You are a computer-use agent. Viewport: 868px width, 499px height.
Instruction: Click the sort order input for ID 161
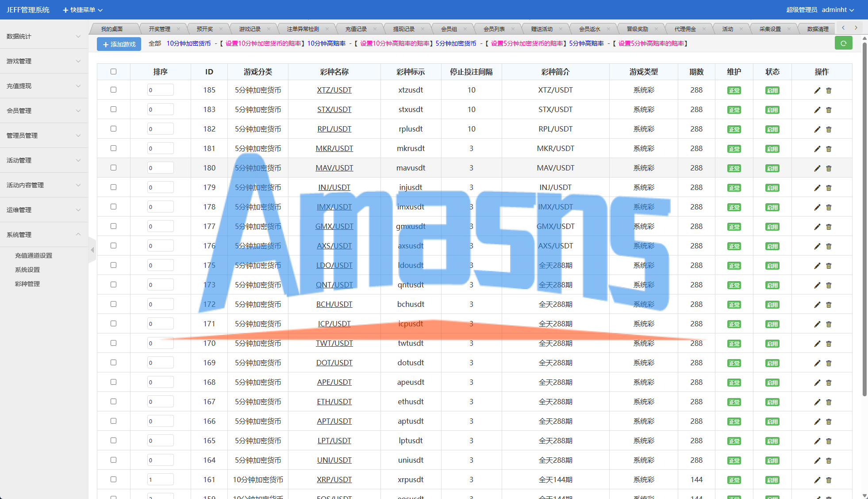(160, 480)
